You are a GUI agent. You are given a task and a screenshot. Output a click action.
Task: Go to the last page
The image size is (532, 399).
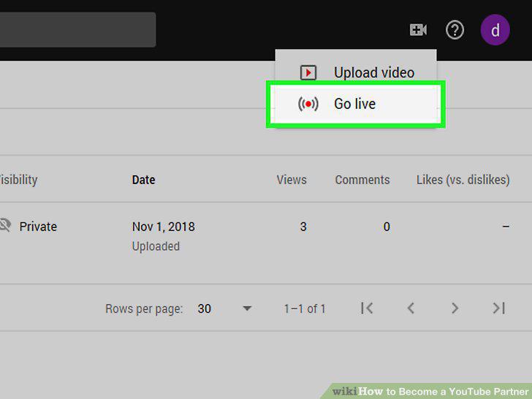pyautogui.click(x=498, y=308)
